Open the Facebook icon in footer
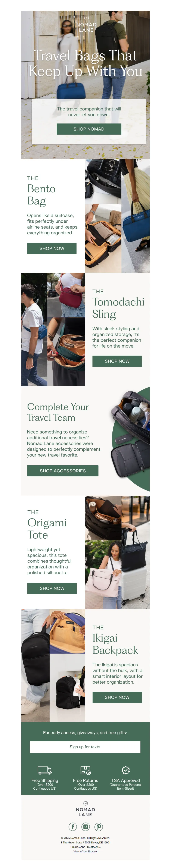171x868 pixels. tap(72, 827)
